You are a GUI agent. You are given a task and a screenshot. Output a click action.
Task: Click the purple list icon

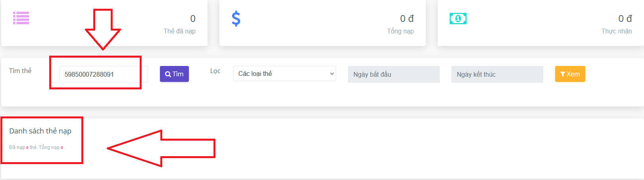[x=21, y=18]
